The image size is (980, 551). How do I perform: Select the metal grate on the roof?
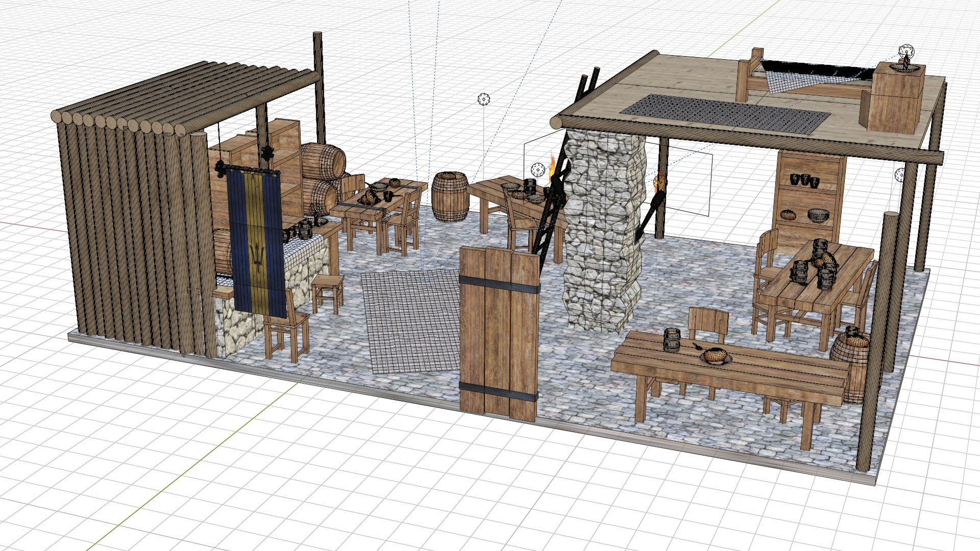pyautogui.click(x=725, y=114)
